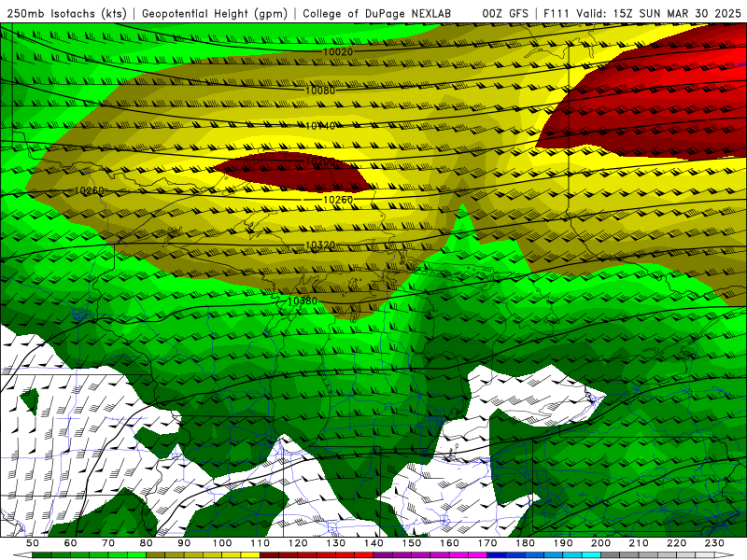The image size is (747, 560).
Task: Click the '50' value on the color scale
Action: coord(33,543)
